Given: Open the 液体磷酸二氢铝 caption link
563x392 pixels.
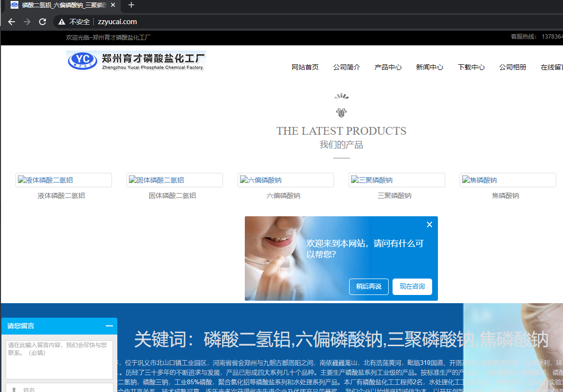Looking at the screenshot, I should 61,196.
